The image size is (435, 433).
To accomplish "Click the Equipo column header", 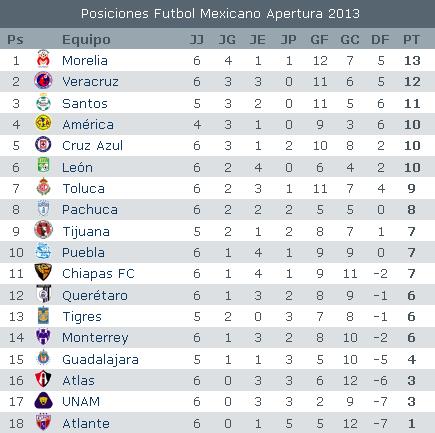I will click(x=86, y=40).
